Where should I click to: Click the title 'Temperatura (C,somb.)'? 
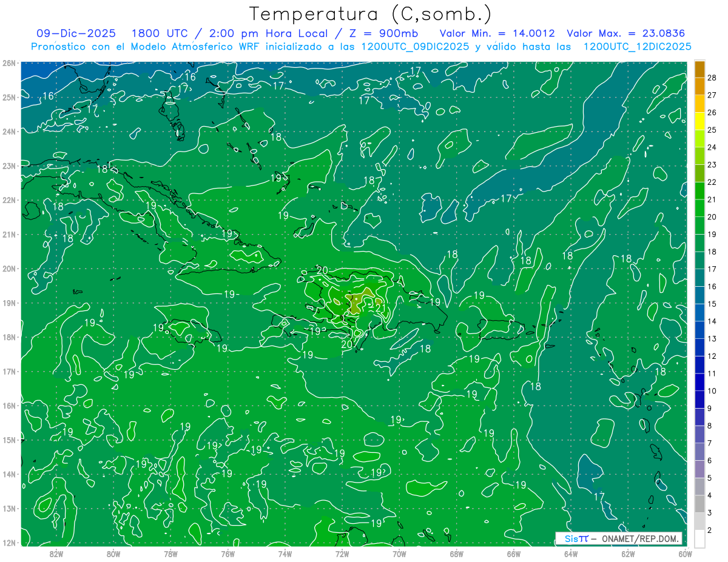pos(370,14)
